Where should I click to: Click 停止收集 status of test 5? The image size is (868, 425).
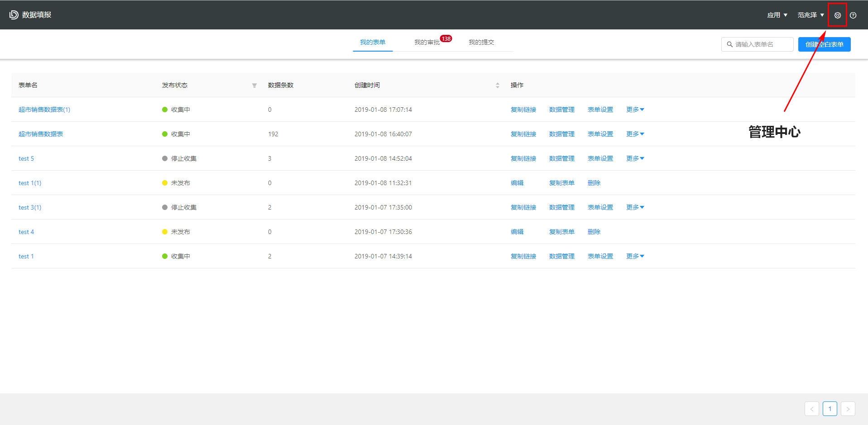(179, 158)
